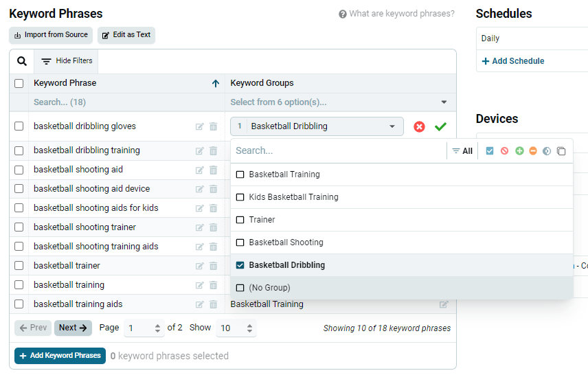Focus the group dropdown Search field

click(338, 150)
